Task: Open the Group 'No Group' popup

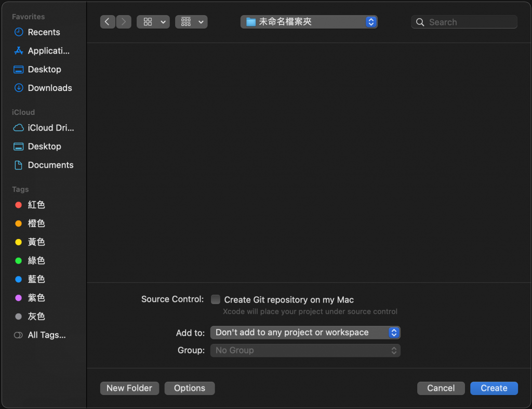Action: 305,350
